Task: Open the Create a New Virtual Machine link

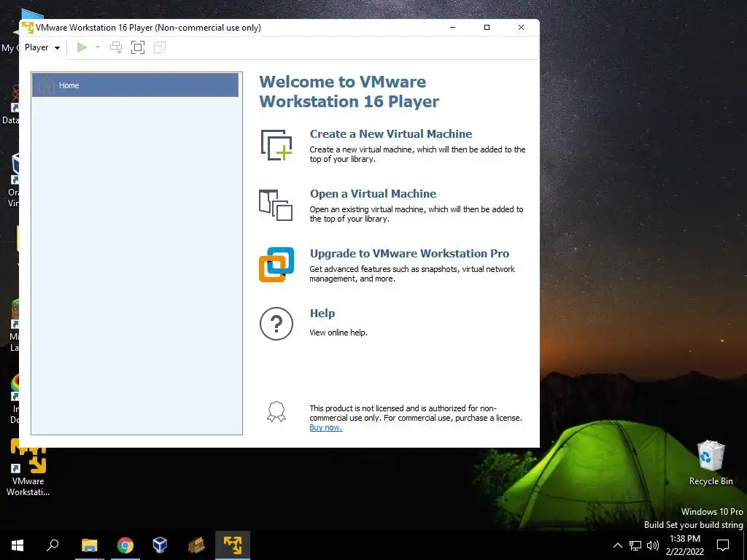Action: [x=391, y=134]
